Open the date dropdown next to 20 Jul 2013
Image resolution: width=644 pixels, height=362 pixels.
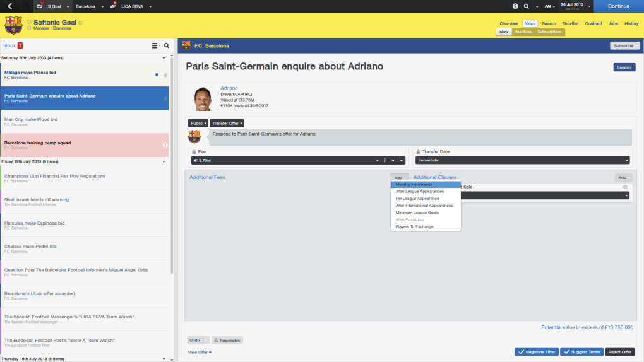pyautogui.click(x=589, y=6)
